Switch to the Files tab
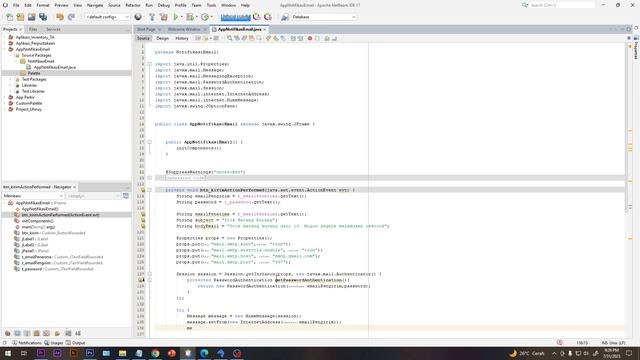The image size is (640, 360). click(33, 29)
